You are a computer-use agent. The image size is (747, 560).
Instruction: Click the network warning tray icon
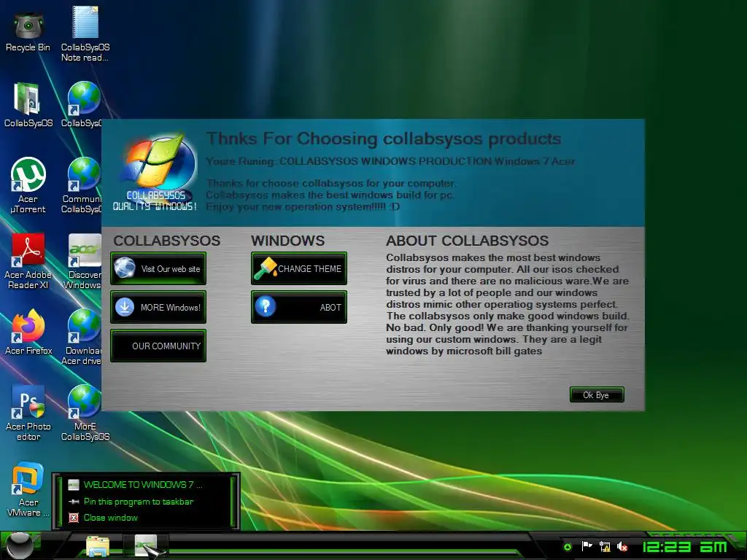click(x=605, y=547)
